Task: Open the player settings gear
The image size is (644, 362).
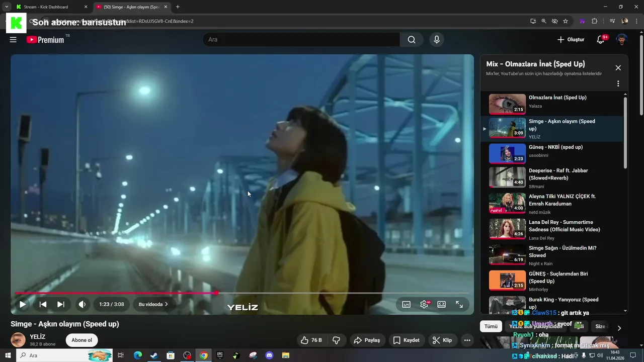Action: (x=424, y=304)
